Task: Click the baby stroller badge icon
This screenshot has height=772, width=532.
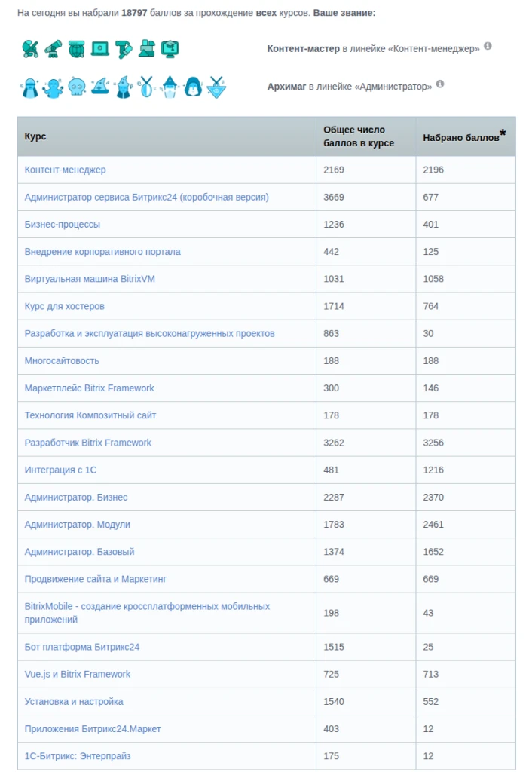Action: tap(30, 49)
